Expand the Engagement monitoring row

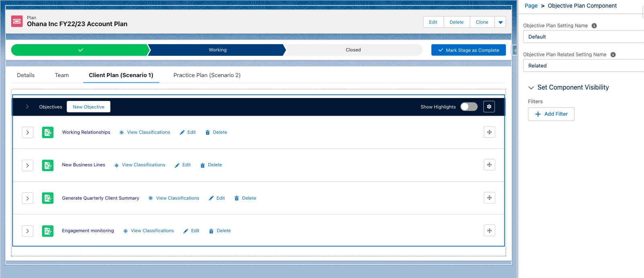pos(28,231)
